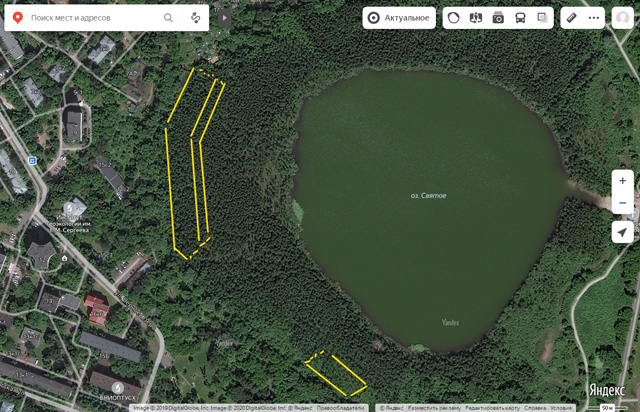Image resolution: width=640 pixels, height=412 pixels.
Task: Show public transport bus icon
Action: click(x=520, y=18)
